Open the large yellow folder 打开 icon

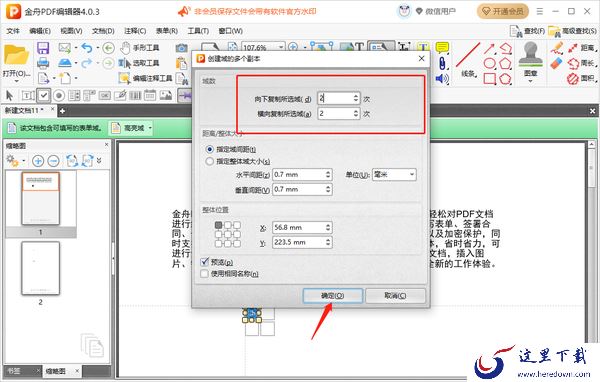tap(16, 55)
